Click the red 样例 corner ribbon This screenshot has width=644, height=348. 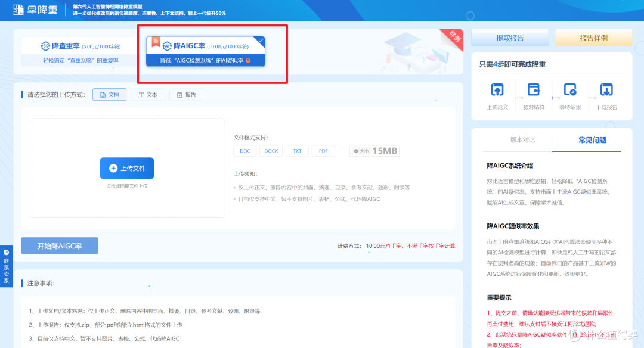pyautogui.click(x=453, y=38)
